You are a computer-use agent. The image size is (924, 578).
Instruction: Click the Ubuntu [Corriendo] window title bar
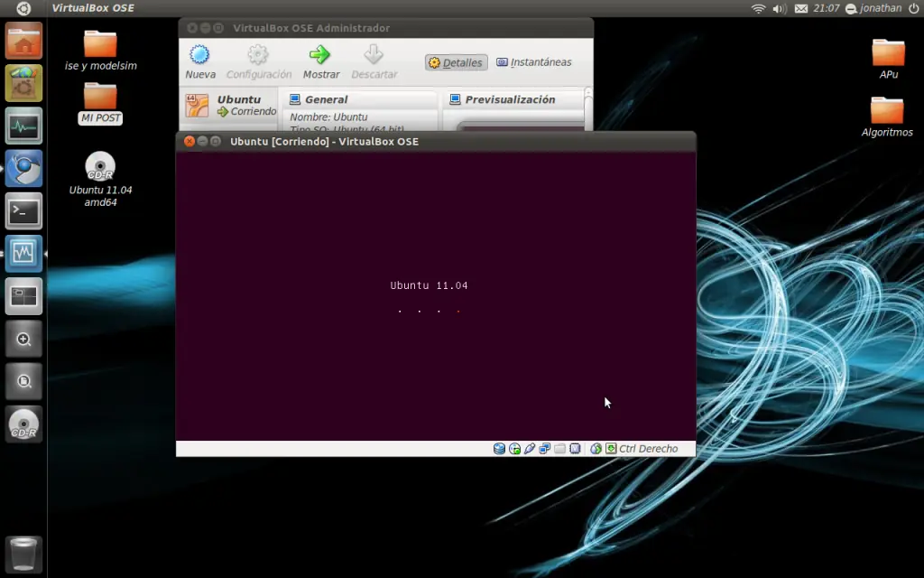[436, 142]
